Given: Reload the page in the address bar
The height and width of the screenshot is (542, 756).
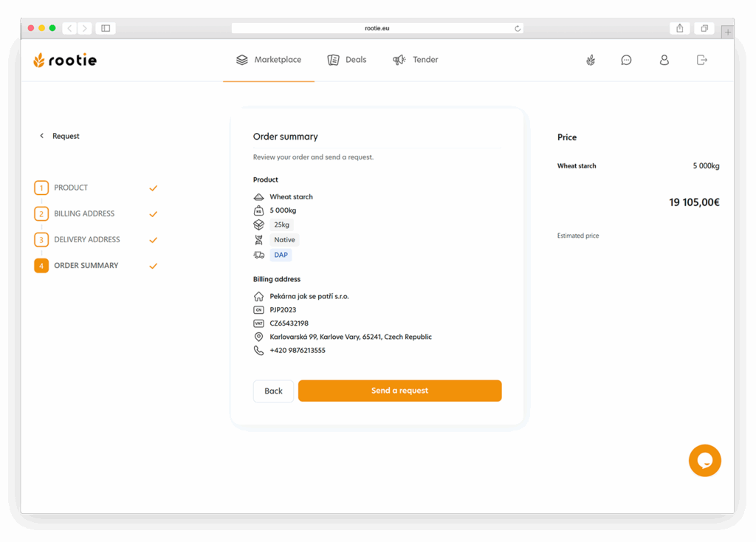Looking at the screenshot, I should pyautogui.click(x=518, y=28).
